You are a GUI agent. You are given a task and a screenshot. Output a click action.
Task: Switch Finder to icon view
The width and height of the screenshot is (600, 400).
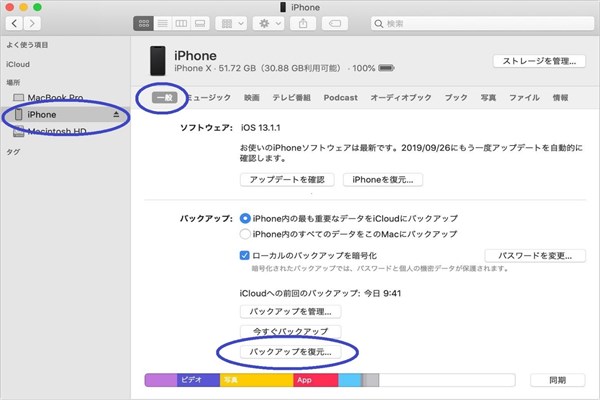[143, 24]
